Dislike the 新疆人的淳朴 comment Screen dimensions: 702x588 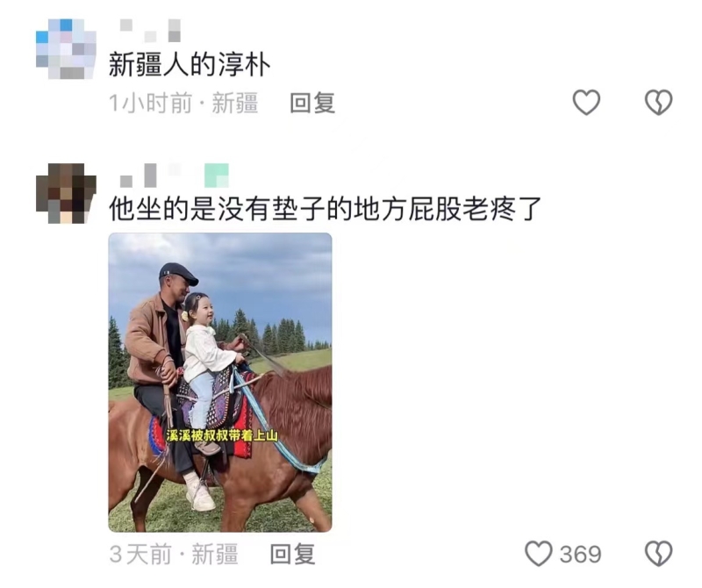(x=659, y=103)
